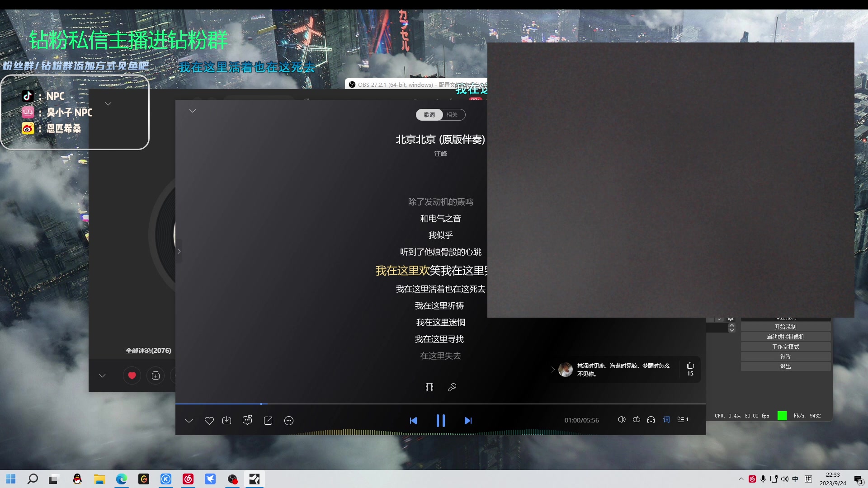
Task: Switch to the 歌词 tab
Action: point(429,115)
